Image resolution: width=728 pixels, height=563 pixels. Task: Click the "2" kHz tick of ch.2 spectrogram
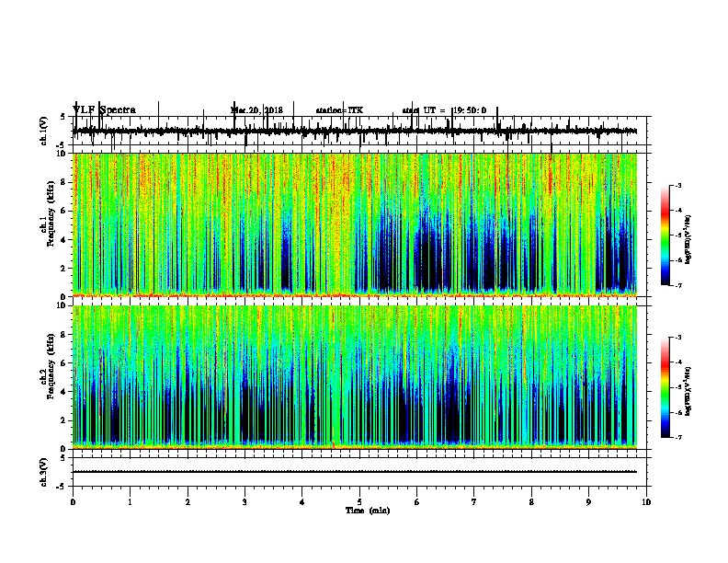(x=64, y=420)
